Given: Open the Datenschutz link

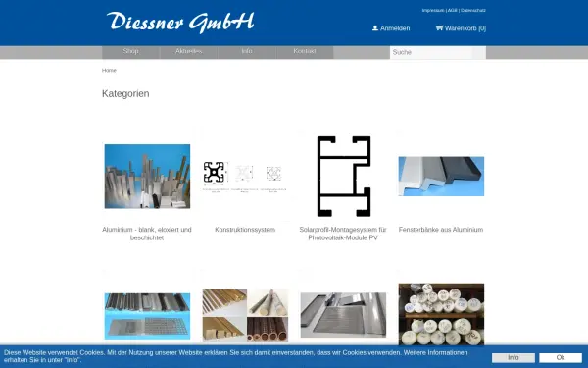Looking at the screenshot, I should (x=473, y=10).
